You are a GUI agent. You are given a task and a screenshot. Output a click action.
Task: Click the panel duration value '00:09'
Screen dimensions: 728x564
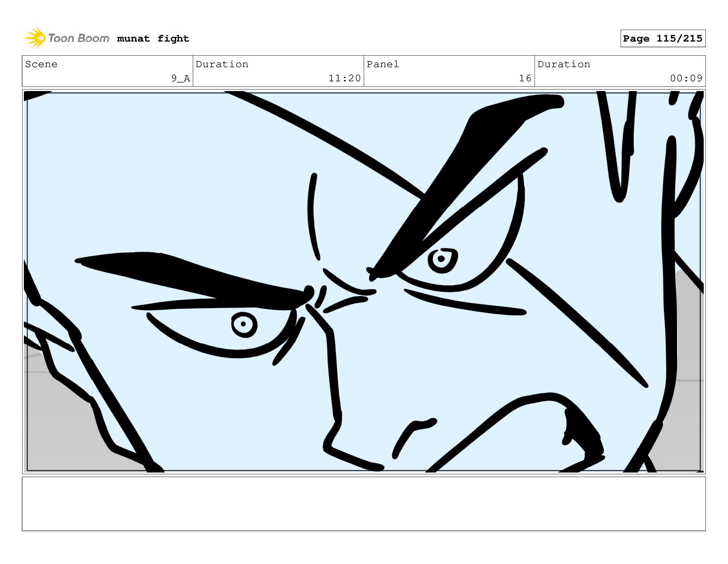686,78
